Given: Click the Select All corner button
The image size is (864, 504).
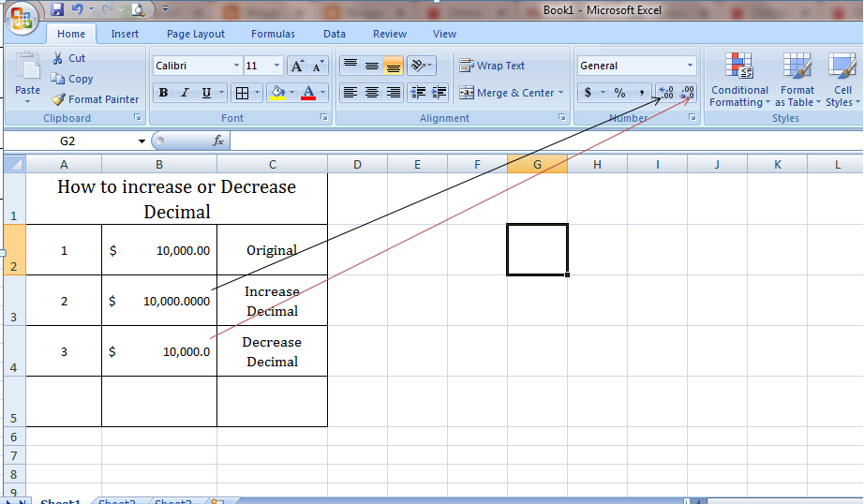Looking at the screenshot, I should point(14,164).
